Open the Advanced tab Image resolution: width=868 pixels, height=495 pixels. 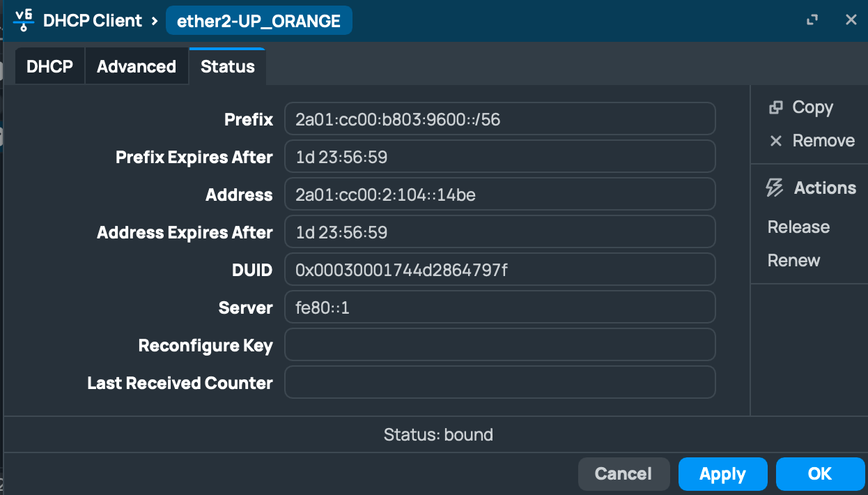click(x=137, y=67)
